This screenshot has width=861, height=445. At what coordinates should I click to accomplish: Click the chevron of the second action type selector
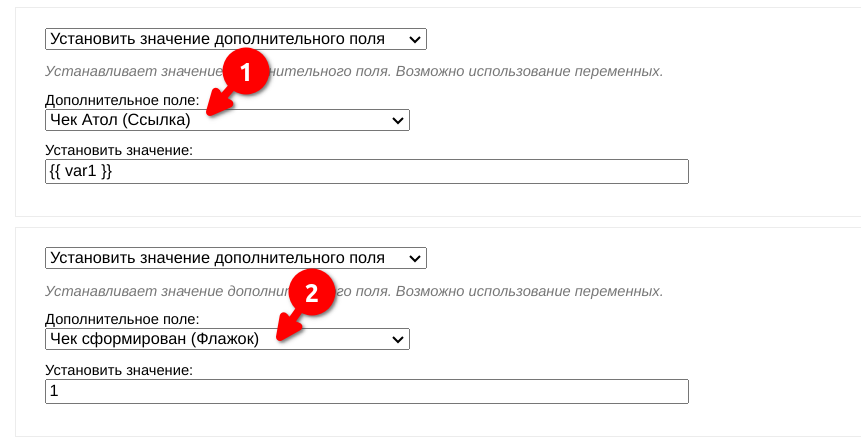(x=415, y=259)
